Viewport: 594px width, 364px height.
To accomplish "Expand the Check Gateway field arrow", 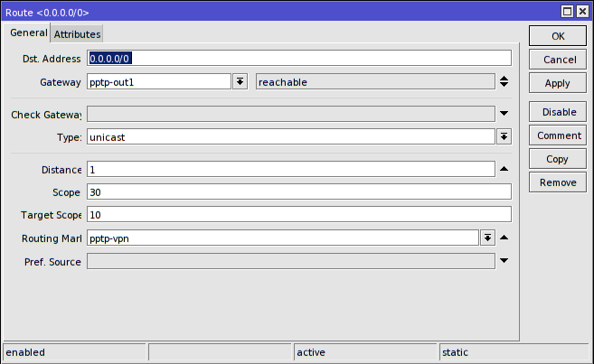I will tap(504, 114).
